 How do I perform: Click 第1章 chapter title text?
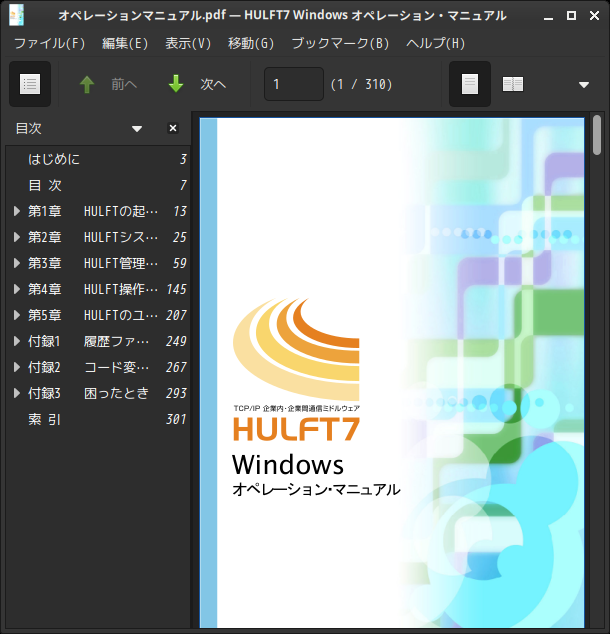93,211
